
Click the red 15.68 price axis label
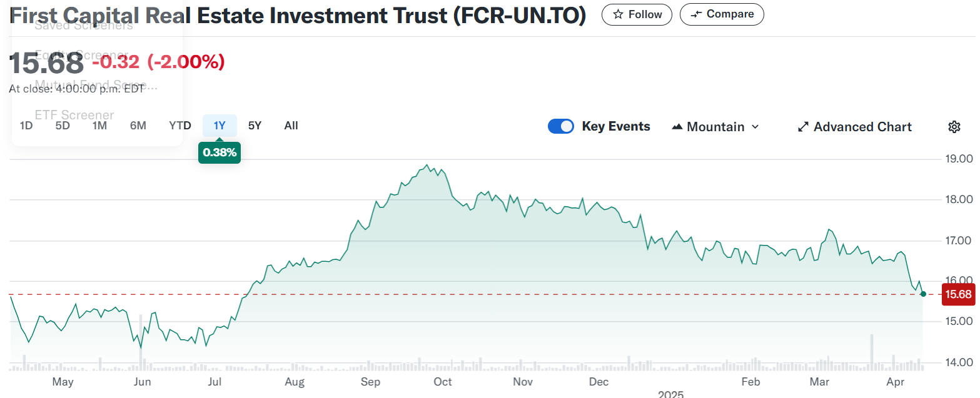958,295
